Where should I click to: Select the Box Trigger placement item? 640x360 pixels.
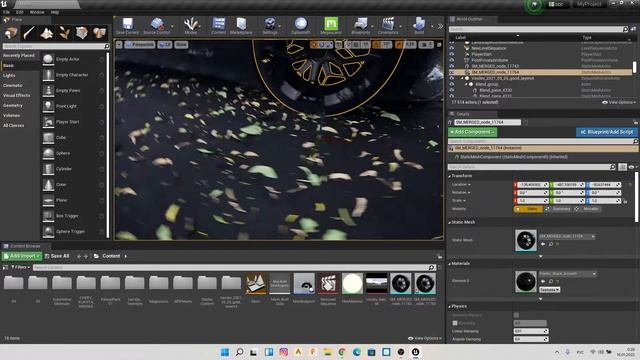point(73,216)
